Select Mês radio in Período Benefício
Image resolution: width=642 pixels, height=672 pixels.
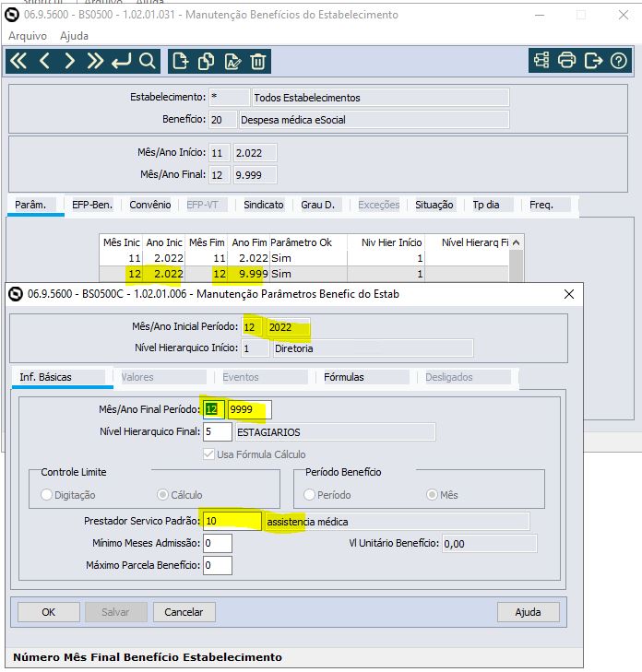coord(432,495)
